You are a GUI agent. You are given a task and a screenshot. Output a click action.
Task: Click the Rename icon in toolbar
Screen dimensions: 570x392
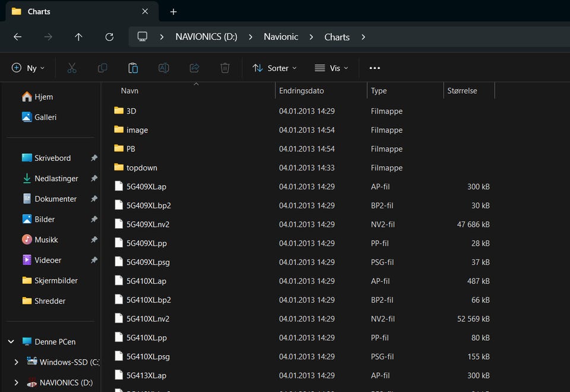[163, 68]
